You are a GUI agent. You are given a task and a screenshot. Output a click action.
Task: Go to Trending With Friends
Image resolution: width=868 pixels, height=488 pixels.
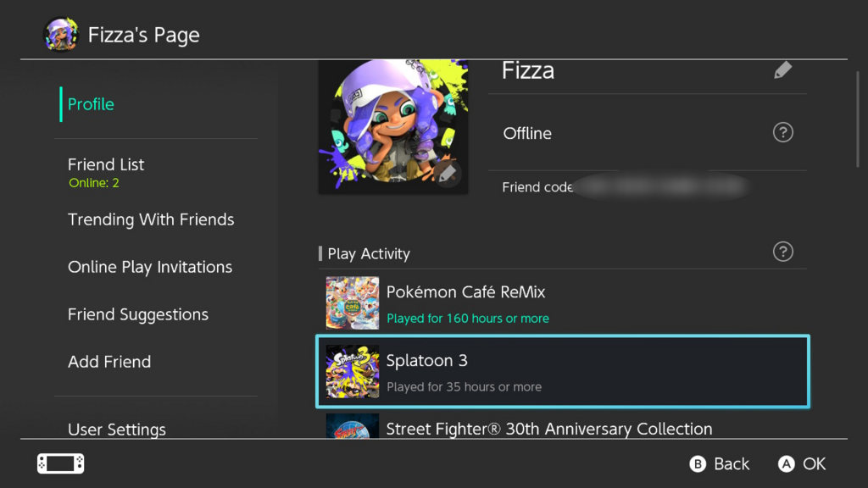coord(151,219)
